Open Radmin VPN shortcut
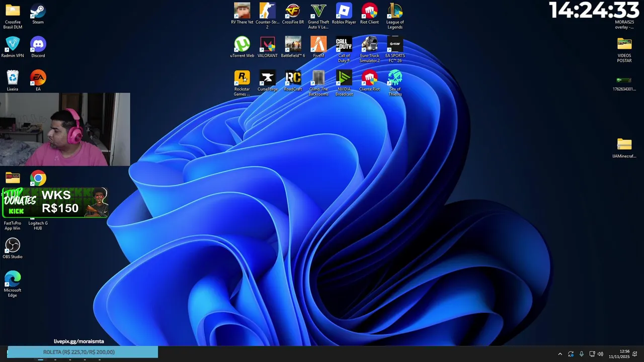Screen dimensions: 644x362 [x=13, y=47]
